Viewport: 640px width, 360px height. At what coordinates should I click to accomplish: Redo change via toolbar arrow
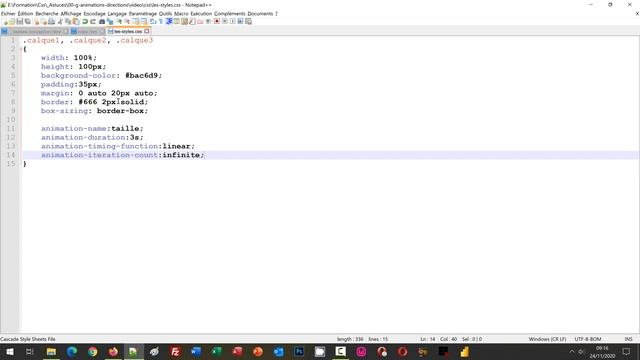[x=93, y=21]
